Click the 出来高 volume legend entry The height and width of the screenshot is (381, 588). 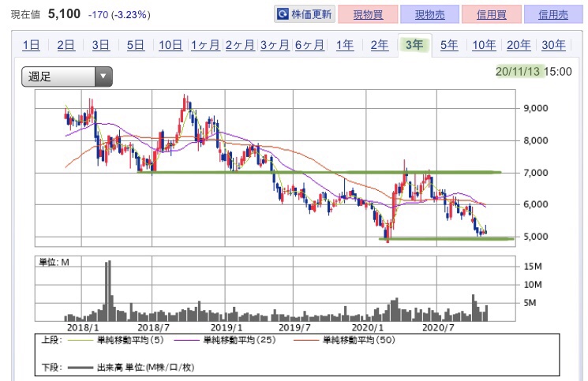pos(131,368)
